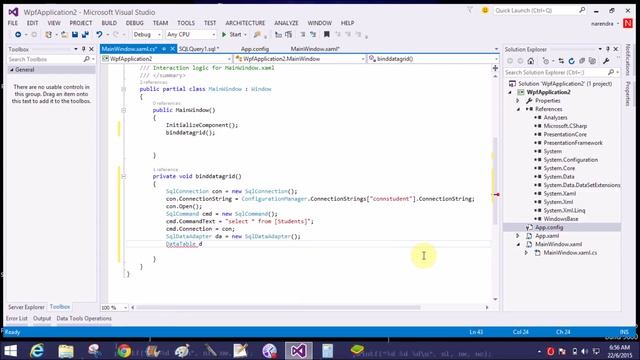Click the Home icon in Solution Explorer
The image size is (640, 360).
pos(531,61)
